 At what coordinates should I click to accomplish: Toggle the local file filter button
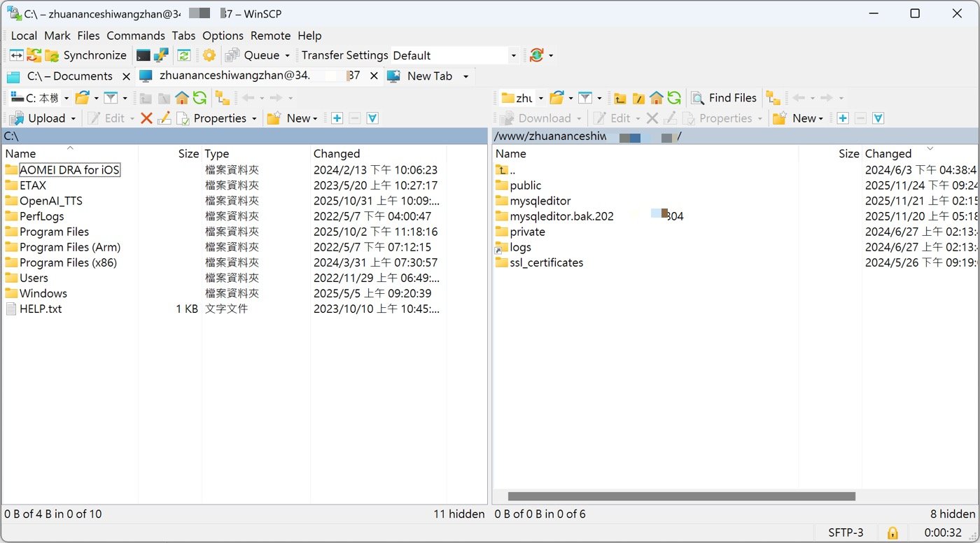(111, 98)
